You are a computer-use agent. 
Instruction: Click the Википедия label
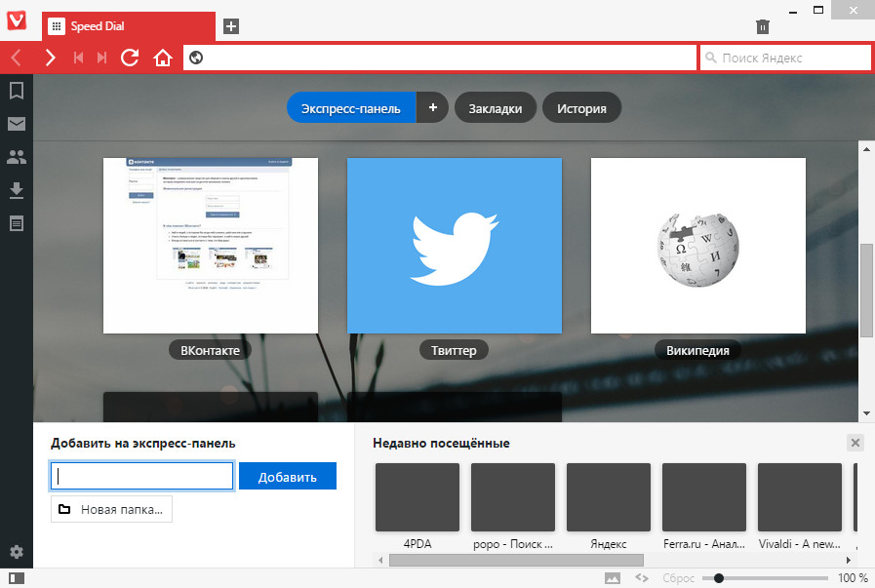pos(697,350)
